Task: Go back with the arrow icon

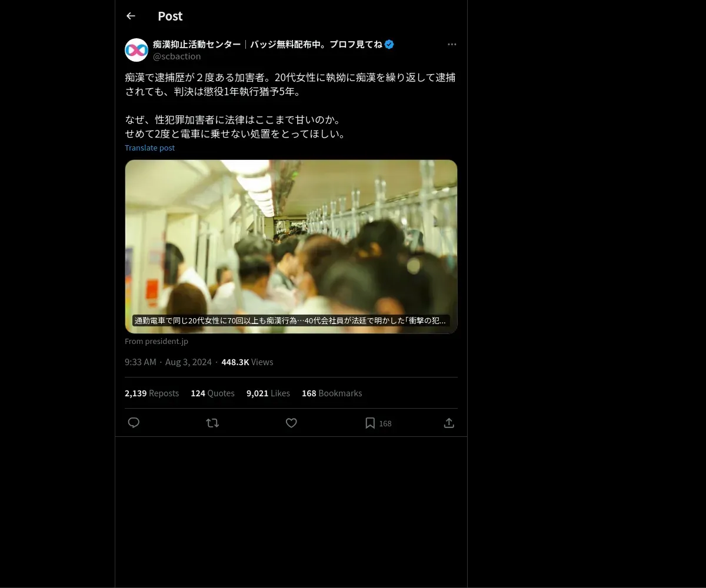Action: coord(131,16)
